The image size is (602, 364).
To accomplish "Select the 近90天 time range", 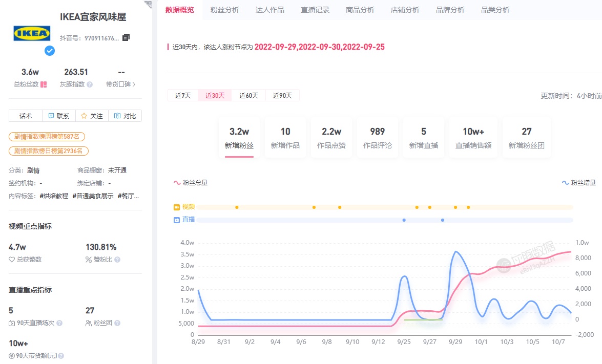I will tap(282, 95).
